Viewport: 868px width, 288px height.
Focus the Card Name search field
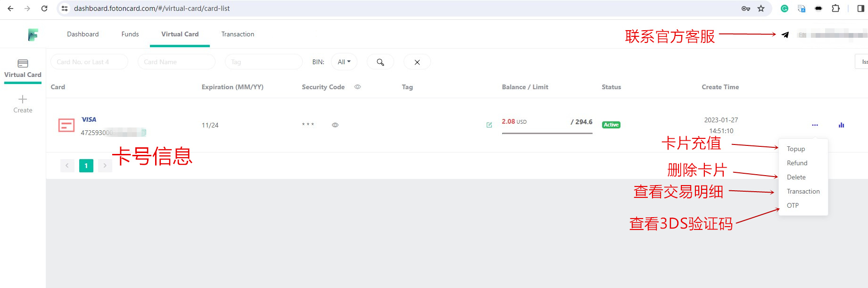(x=176, y=62)
